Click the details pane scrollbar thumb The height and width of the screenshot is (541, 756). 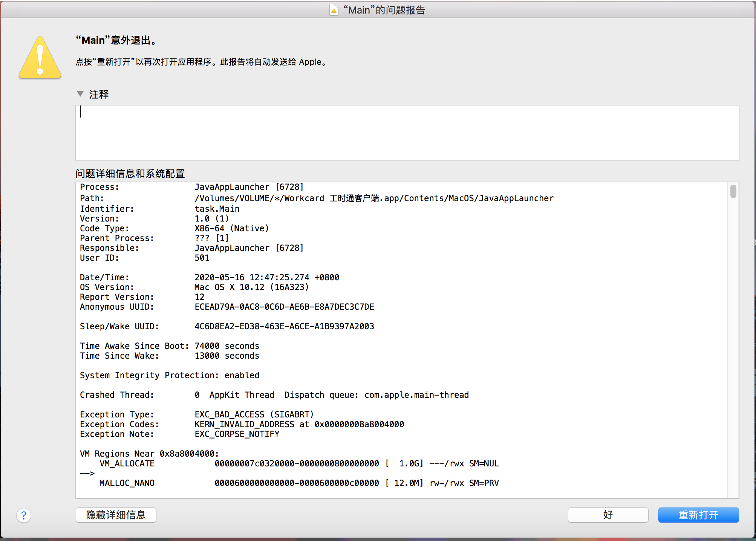coord(733,191)
